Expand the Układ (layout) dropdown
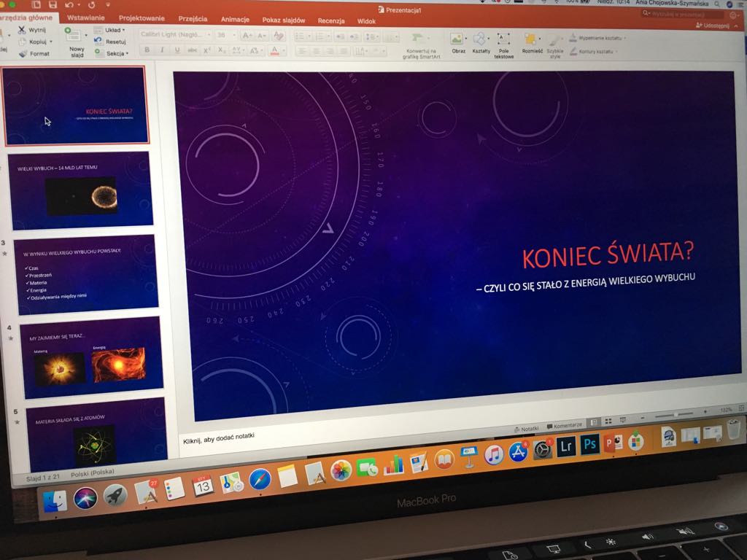 [x=115, y=31]
